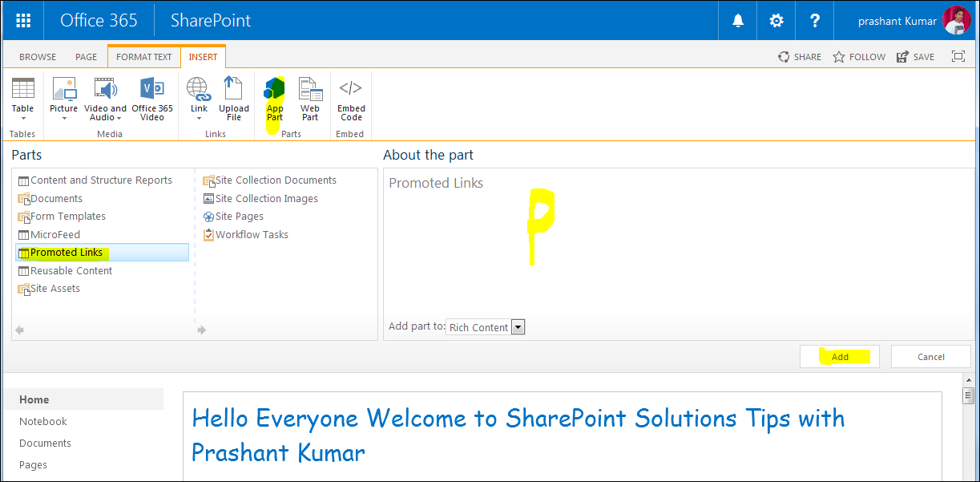The image size is (980, 482).
Task: Toggle focus on content icon
Action: click(958, 56)
